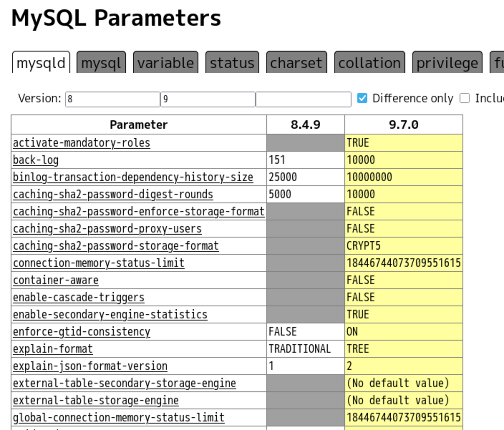Click the Parameter column header

(139, 125)
